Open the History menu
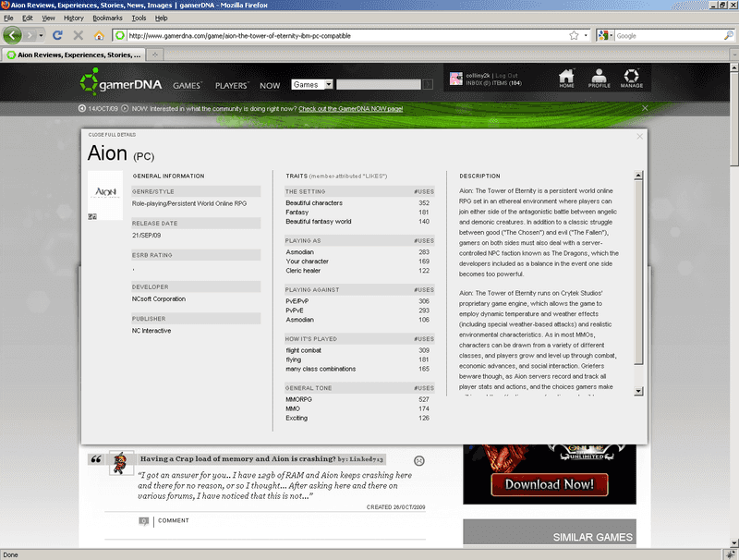The height and width of the screenshot is (560, 739). click(x=74, y=18)
